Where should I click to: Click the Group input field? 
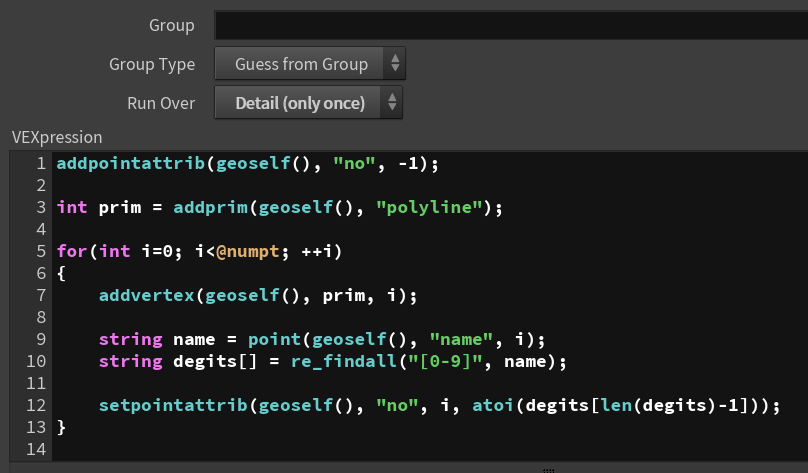[x=511, y=26]
